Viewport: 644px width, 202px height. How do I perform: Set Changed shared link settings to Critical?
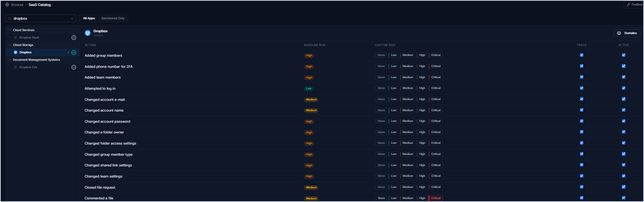(436, 165)
